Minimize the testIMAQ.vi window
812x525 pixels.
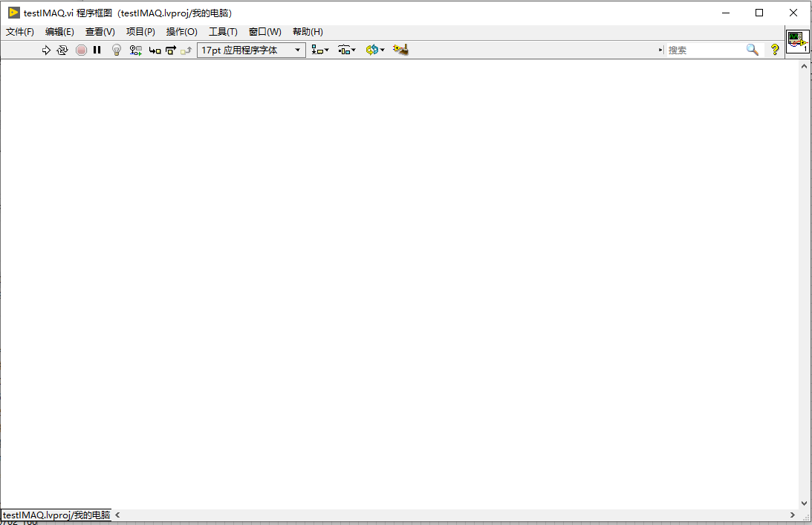pyautogui.click(x=726, y=13)
